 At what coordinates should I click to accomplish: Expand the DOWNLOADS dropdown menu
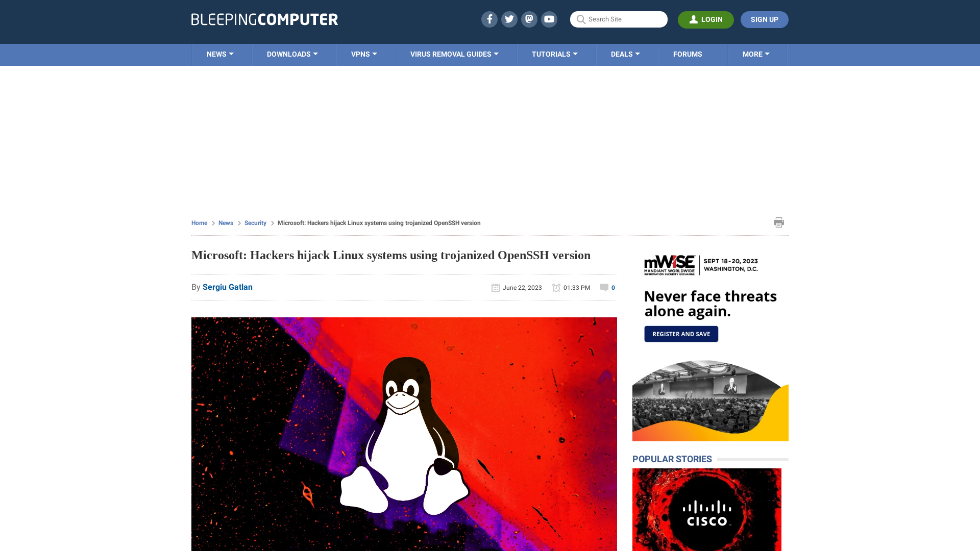[x=292, y=55]
